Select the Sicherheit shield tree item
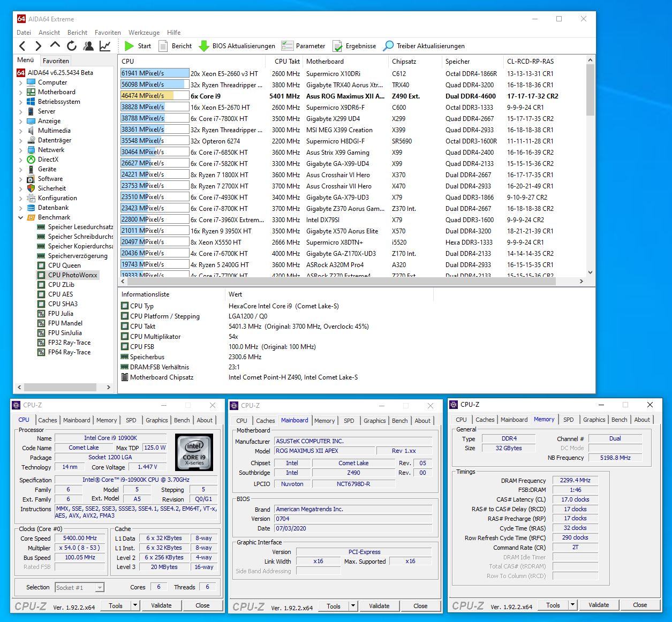Image resolution: width=672 pixels, height=622 pixels. point(51,188)
